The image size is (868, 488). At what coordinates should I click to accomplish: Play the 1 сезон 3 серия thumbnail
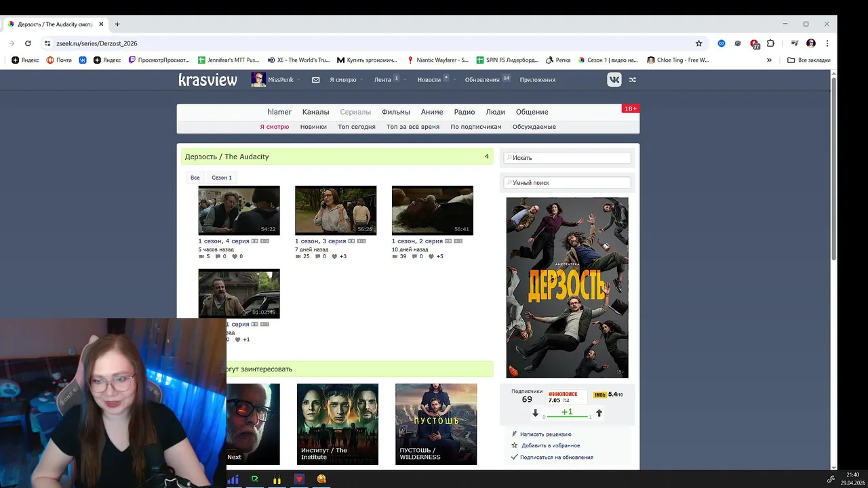click(x=336, y=210)
